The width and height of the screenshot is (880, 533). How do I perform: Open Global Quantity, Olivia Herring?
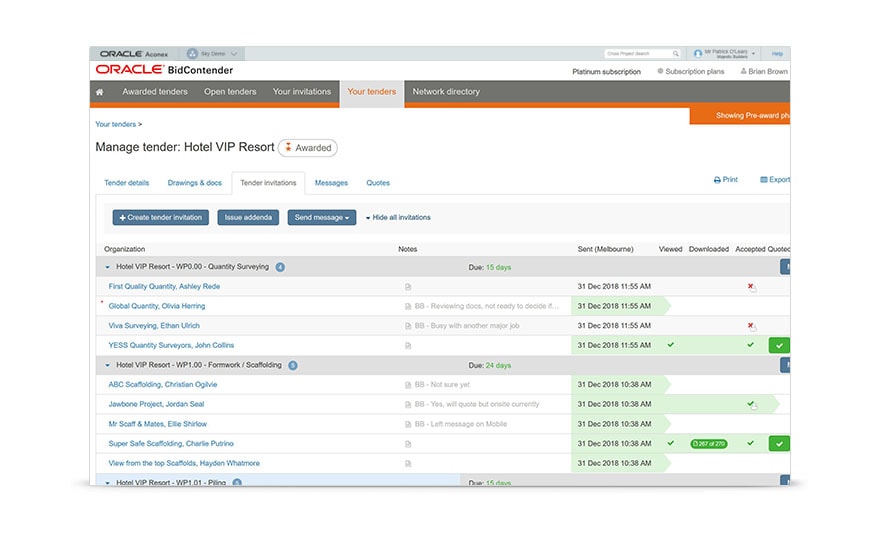coord(157,306)
